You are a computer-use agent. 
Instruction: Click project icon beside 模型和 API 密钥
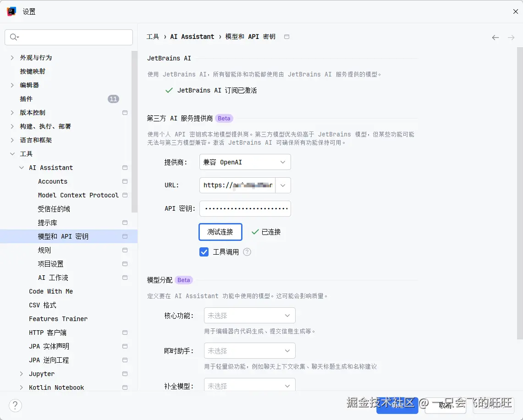tap(125, 236)
